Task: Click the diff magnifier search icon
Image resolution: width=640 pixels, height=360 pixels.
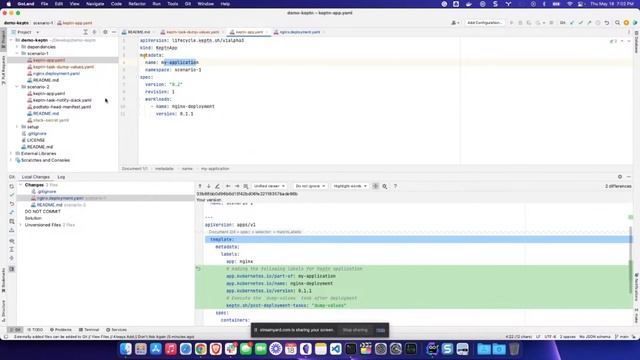Action: (x=384, y=186)
